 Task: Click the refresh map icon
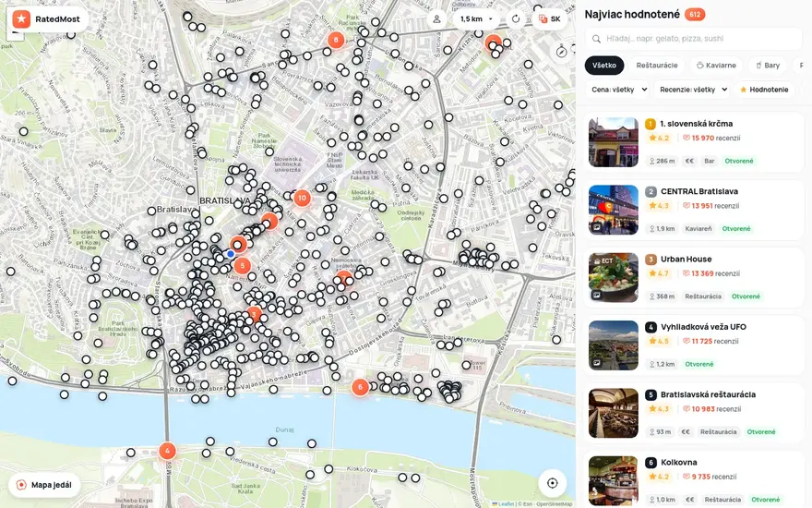[516, 19]
